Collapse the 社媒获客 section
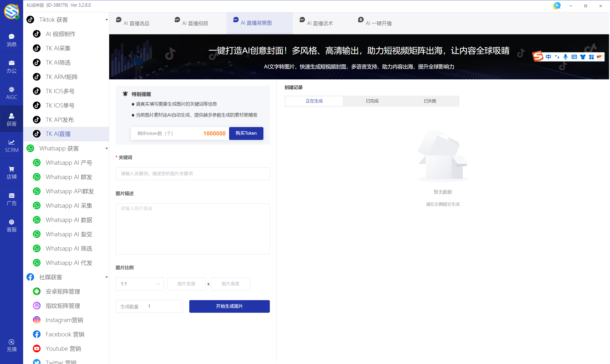This screenshot has height=364, width=610. pos(107,277)
